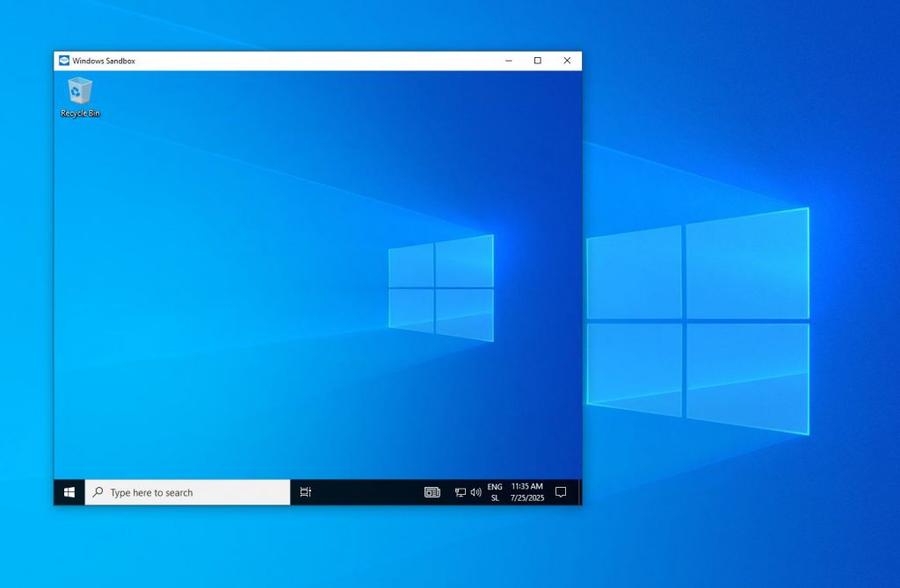Click the Windows Sandbox title bar icon
Screen dimensions: 900x588
click(x=63, y=61)
